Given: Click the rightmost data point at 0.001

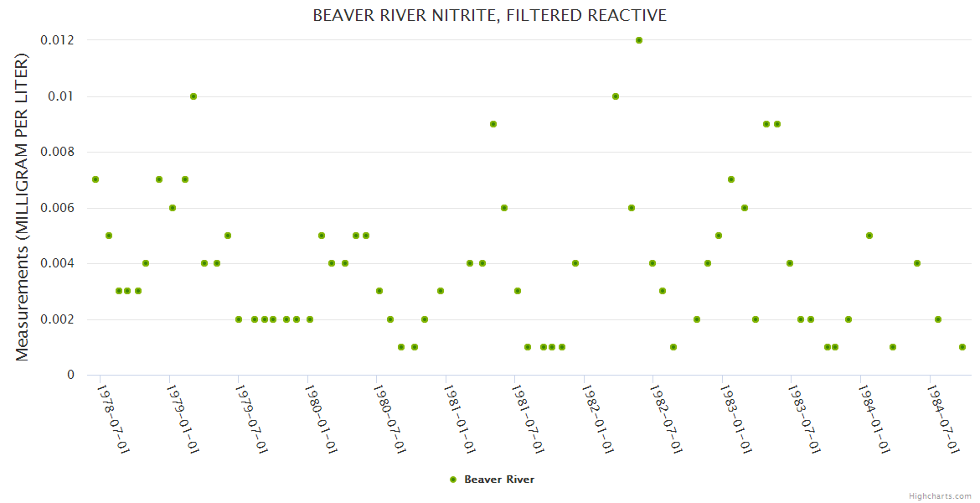Looking at the screenshot, I should 962,347.
